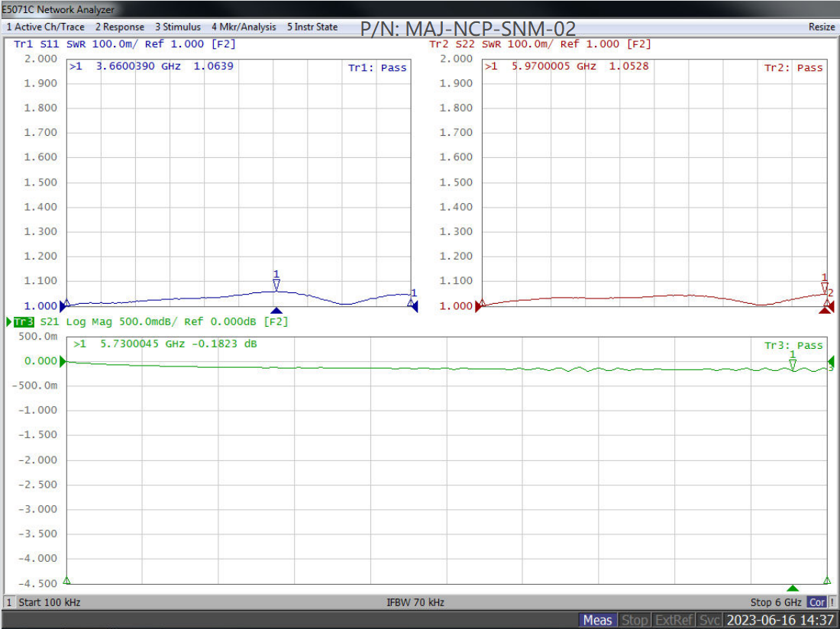
Task: Click the IFBW 70 kHz field
Action: tap(415, 602)
